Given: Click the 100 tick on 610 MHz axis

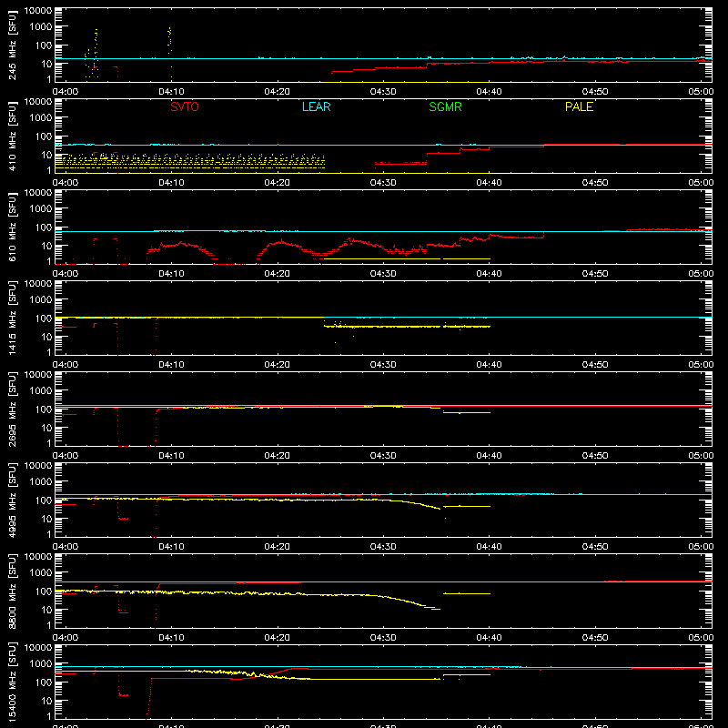Looking at the screenshot, I should 44,227.
